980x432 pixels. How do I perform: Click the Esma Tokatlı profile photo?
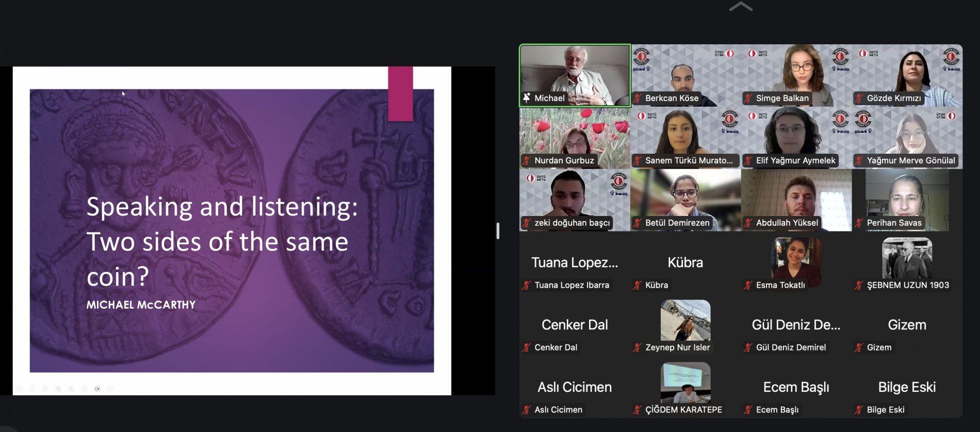796,258
